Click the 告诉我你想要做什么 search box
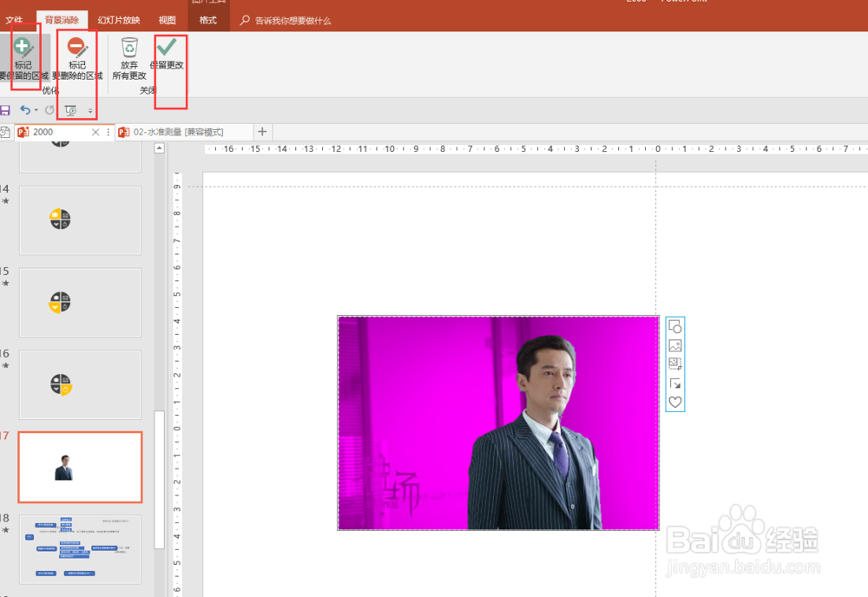 click(x=286, y=21)
